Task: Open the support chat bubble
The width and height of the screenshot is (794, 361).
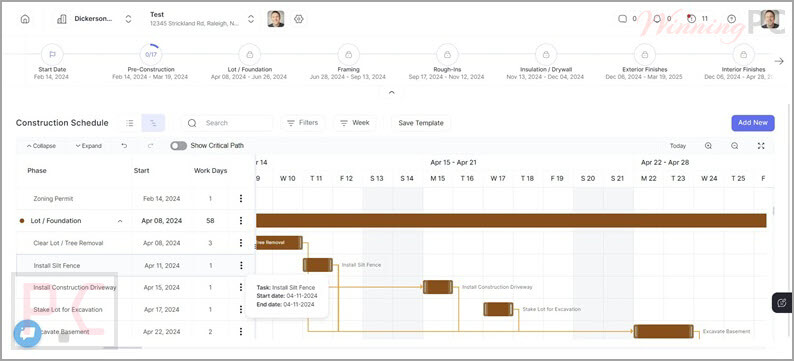Action: click(27, 334)
